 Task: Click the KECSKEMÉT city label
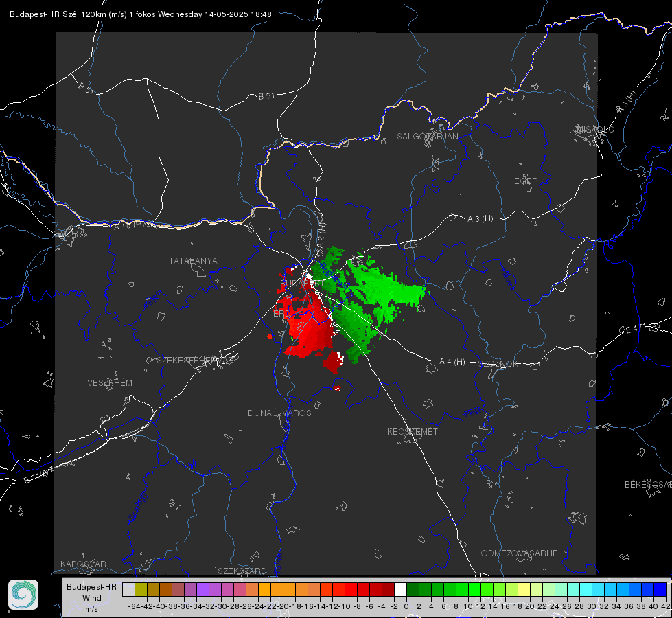pos(413,432)
